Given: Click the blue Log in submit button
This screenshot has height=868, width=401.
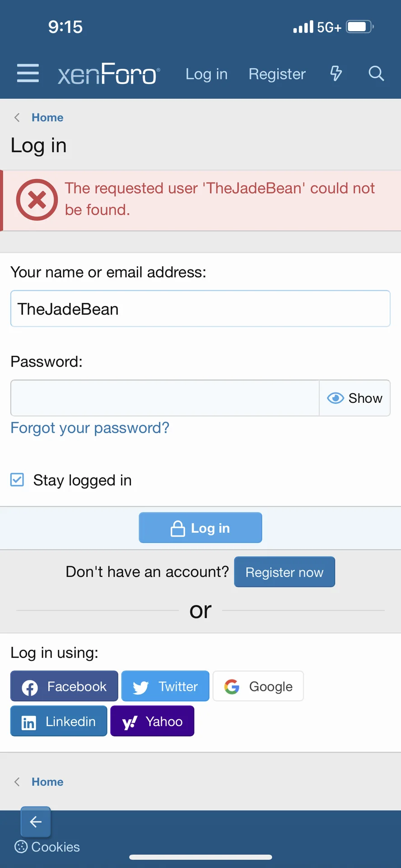Looking at the screenshot, I should click(200, 528).
